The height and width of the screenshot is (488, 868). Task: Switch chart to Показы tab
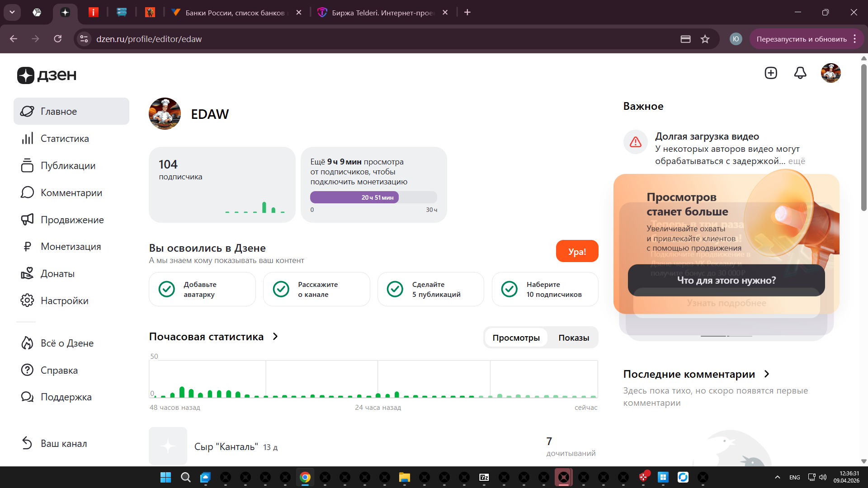click(x=573, y=338)
